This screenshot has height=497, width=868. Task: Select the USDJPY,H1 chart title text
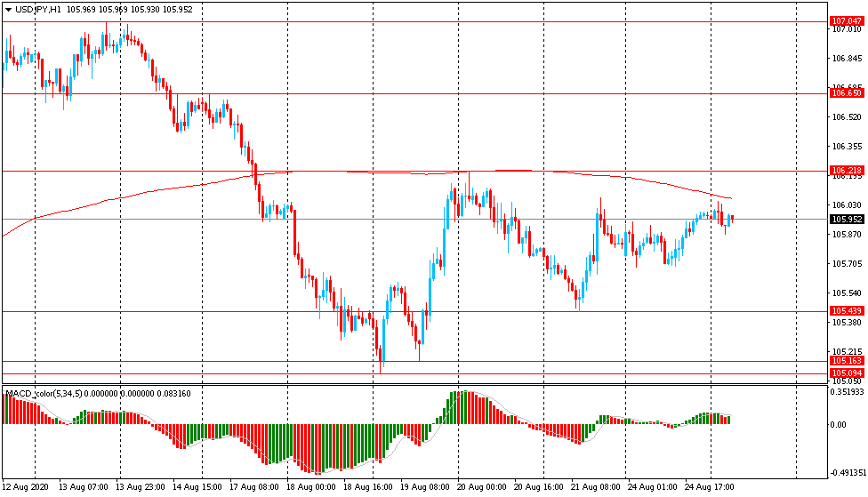(37, 10)
